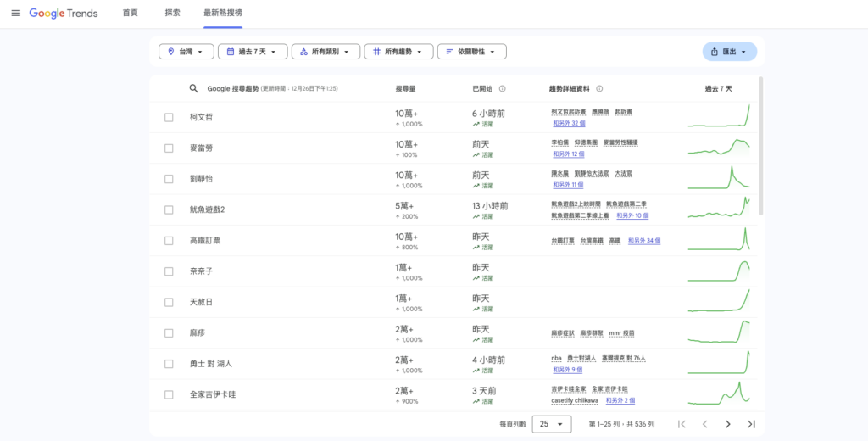Click the active trend arrow icon for 柯文哲
Viewport: 868px width, 441px height.
476,124
